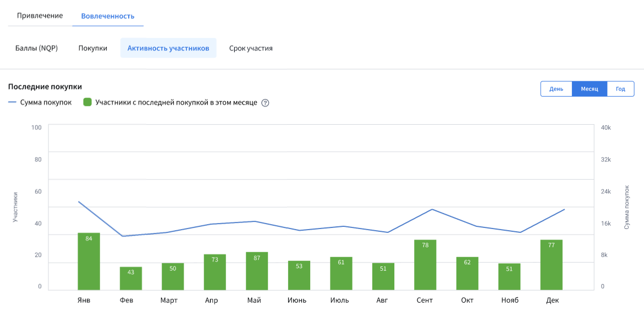Set chart period to Месяц
The width and height of the screenshot is (644, 312).
pos(590,89)
